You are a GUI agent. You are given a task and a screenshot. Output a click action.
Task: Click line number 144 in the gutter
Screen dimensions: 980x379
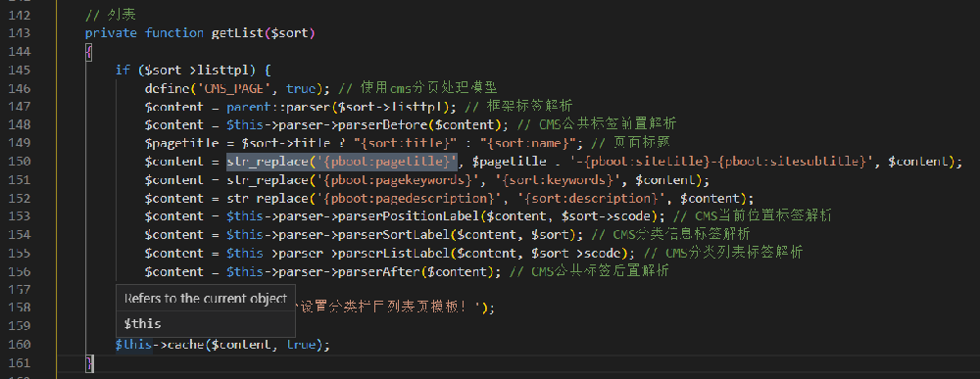click(19, 51)
